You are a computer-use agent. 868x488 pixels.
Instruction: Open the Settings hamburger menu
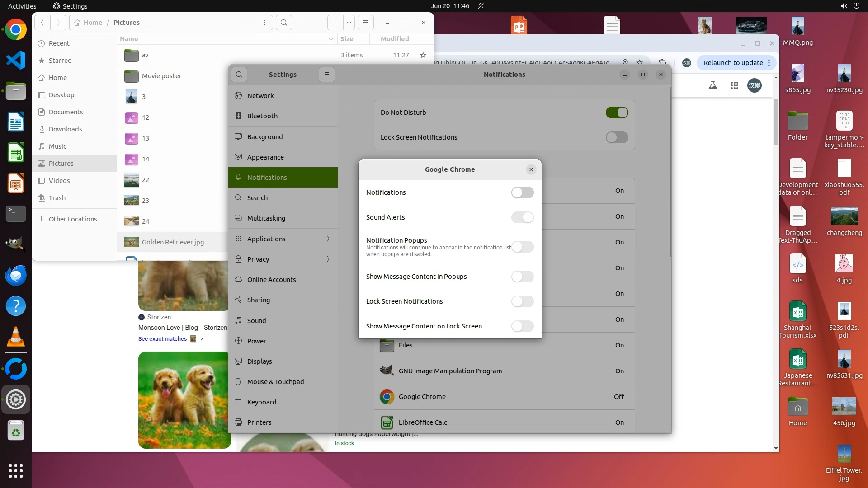coord(327,75)
